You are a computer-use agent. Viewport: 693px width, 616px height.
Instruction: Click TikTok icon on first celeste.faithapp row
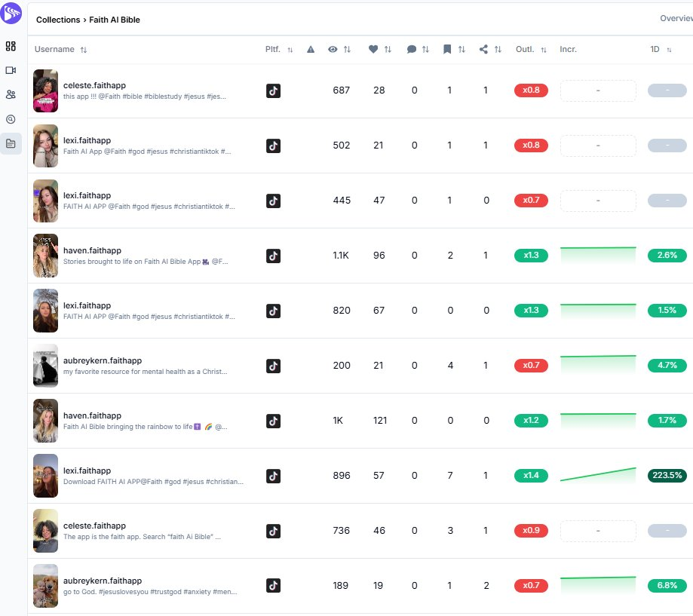(274, 90)
